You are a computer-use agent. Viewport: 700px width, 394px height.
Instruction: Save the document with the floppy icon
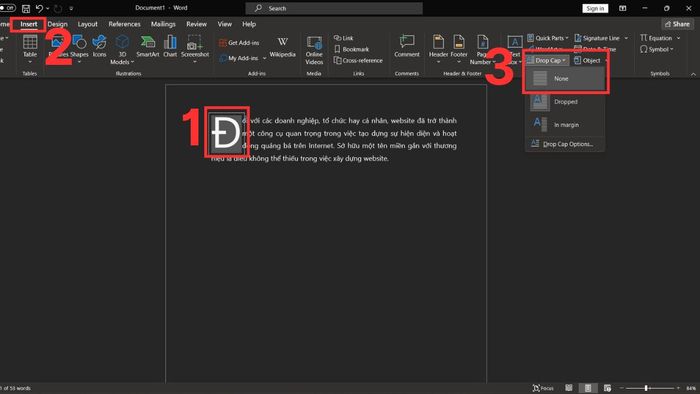(x=26, y=8)
